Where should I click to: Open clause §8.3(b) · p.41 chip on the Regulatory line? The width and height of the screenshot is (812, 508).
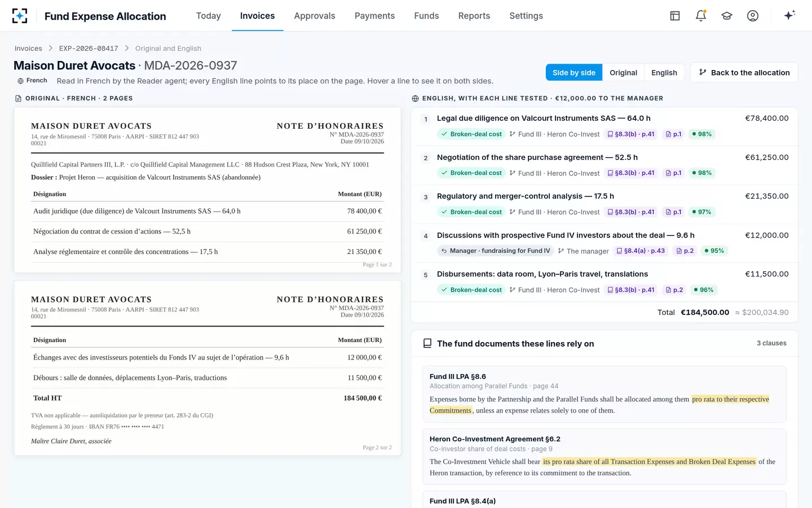point(630,212)
